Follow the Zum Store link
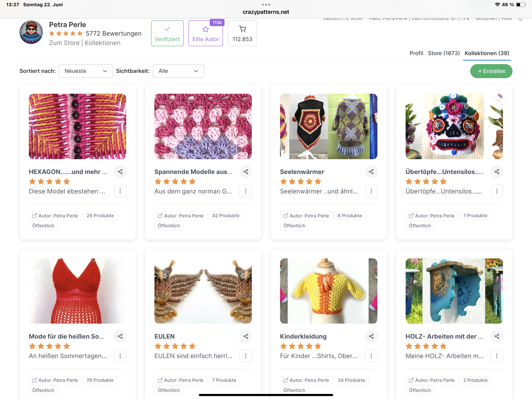The height and width of the screenshot is (399, 532). 64,43
